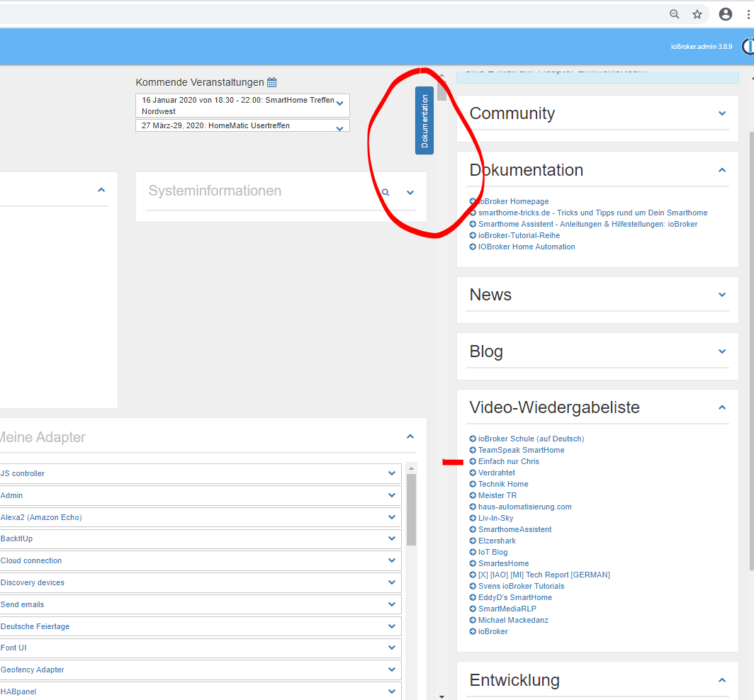Expand the Send emails adapter row
The width and height of the screenshot is (754, 700).
[x=392, y=604]
